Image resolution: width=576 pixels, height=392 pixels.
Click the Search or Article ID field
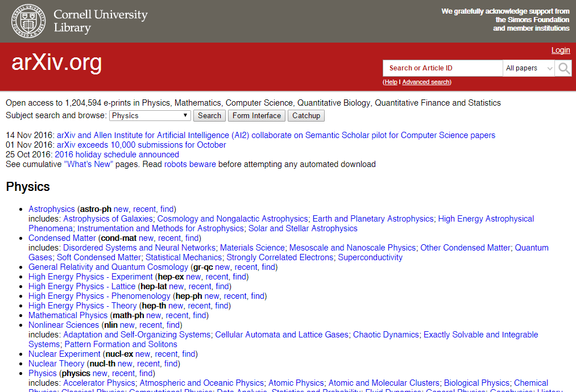tap(442, 68)
